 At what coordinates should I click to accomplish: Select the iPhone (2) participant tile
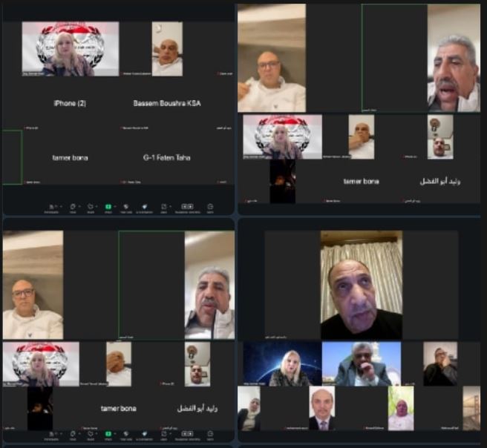70,103
